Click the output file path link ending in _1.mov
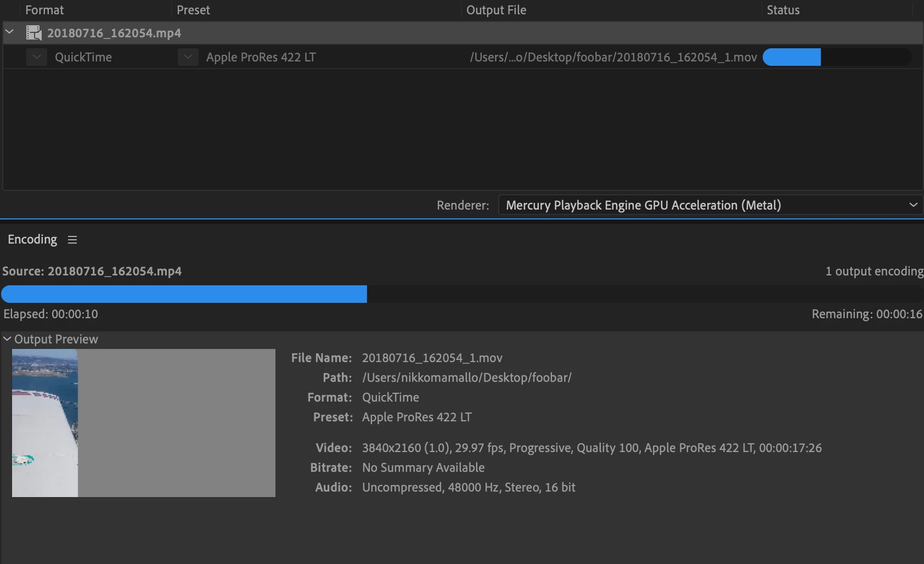The width and height of the screenshot is (924, 564). point(613,57)
